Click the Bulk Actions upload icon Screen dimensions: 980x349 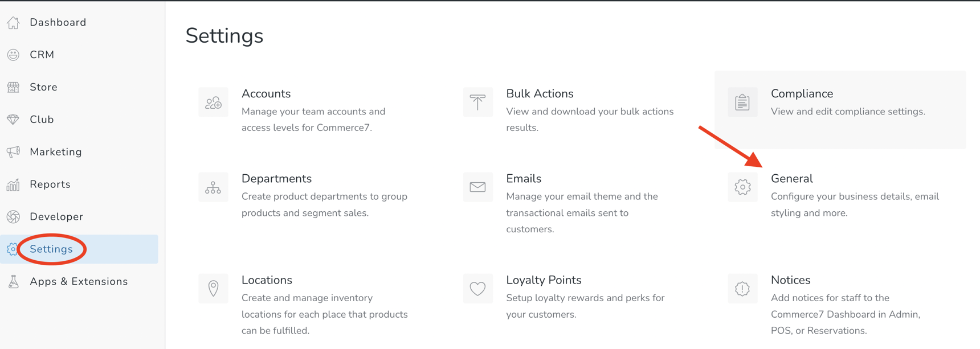point(477,102)
